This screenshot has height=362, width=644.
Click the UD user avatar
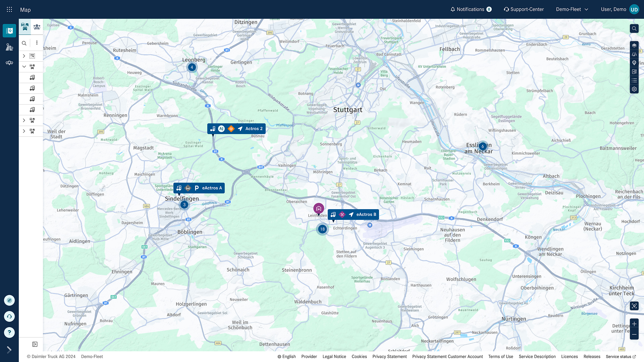tap(634, 9)
